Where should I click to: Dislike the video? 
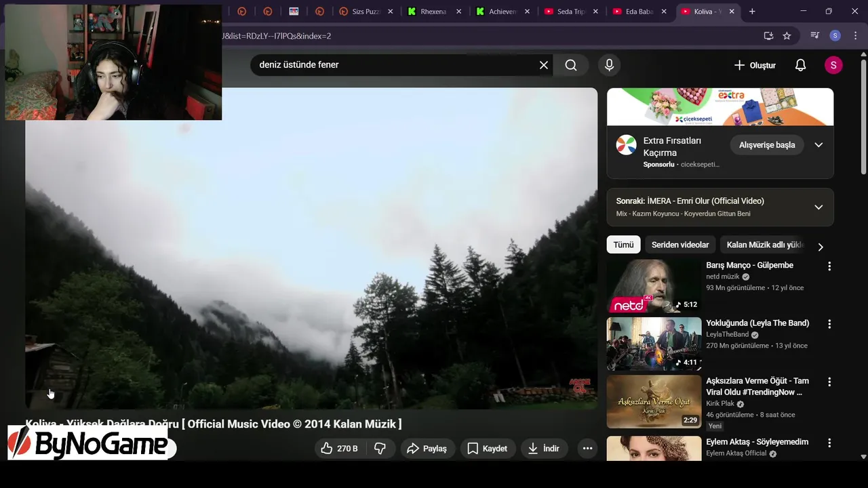[x=380, y=448]
